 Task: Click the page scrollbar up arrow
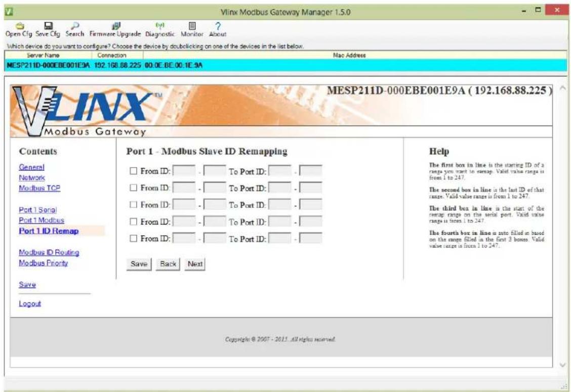point(562,88)
